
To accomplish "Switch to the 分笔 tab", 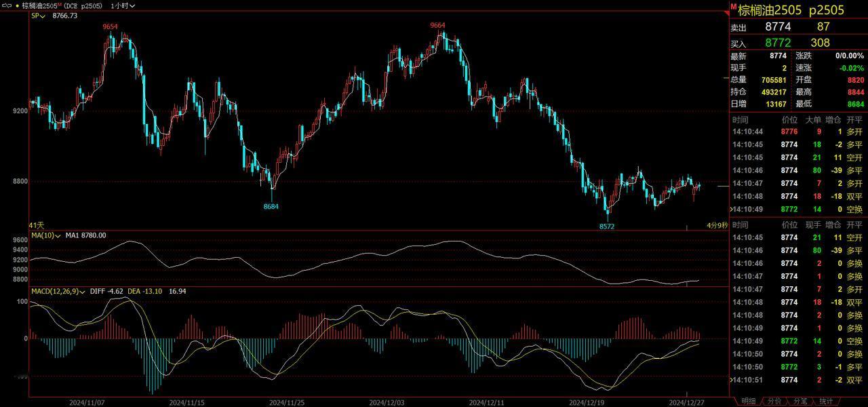I will point(800,402).
